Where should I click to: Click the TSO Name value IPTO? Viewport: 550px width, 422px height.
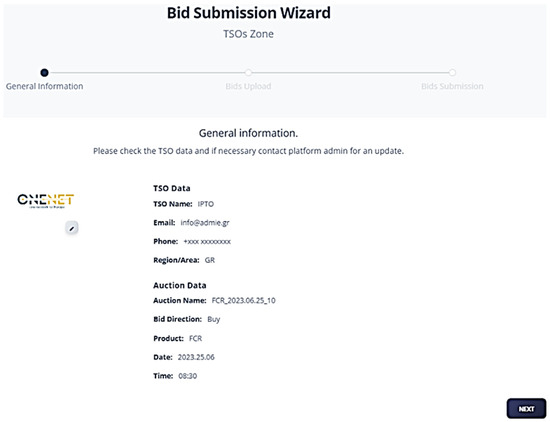pyautogui.click(x=206, y=204)
